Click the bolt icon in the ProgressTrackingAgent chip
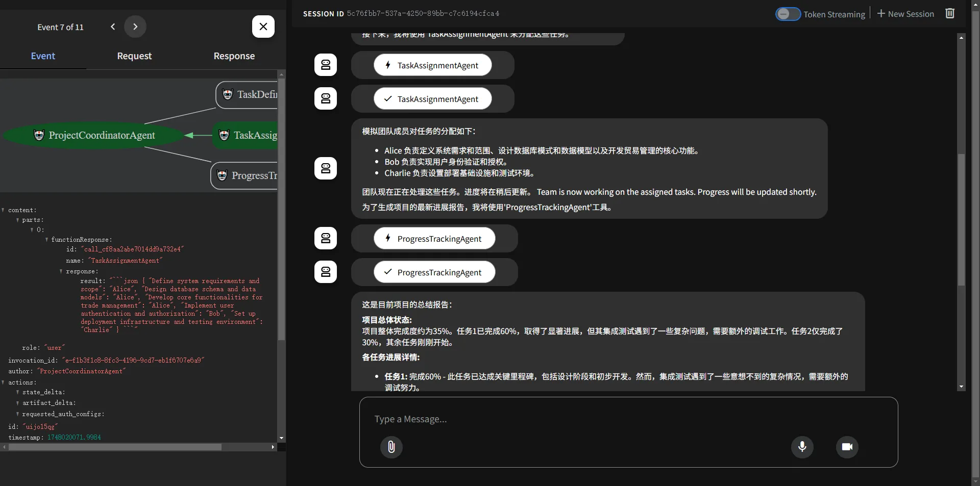Viewport: 980px width, 486px height. click(x=388, y=238)
